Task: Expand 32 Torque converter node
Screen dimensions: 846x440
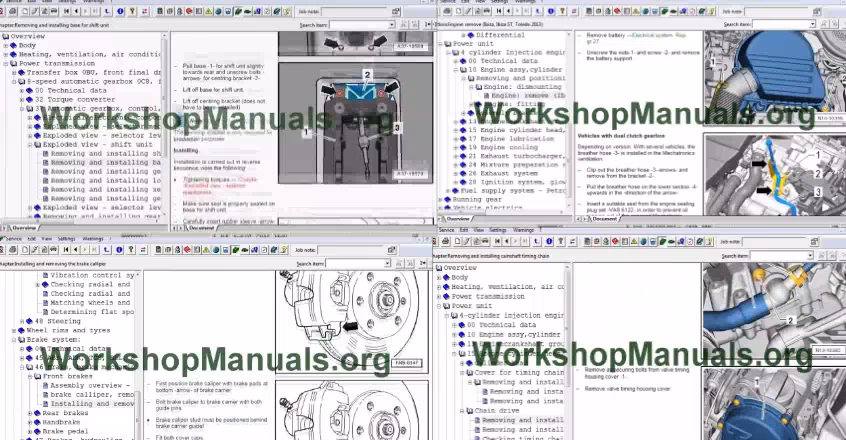Action: coord(23,99)
